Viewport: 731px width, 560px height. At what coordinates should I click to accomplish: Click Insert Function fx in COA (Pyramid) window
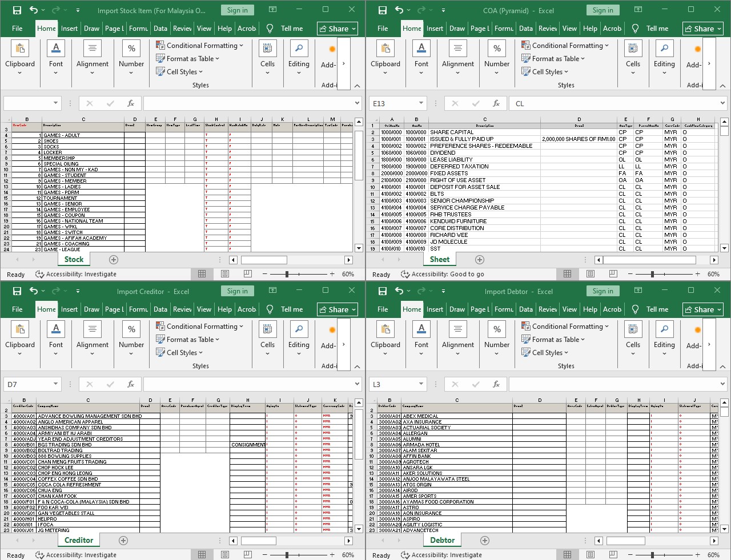496,103
